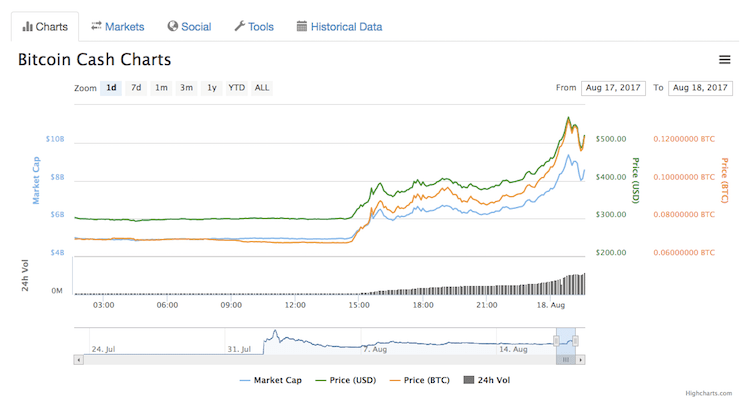Click the 0.06000000 BTC axis label
Screen dimensions: 750x407
pyautogui.click(x=684, y=253)
